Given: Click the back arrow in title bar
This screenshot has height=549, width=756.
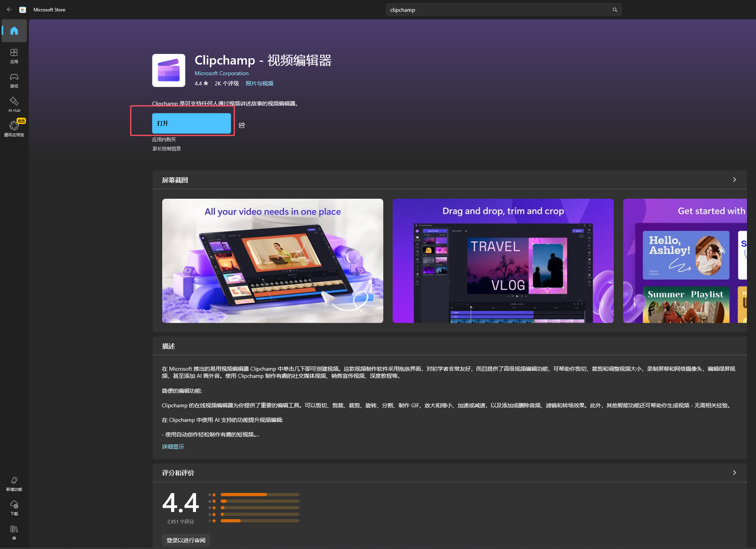Looking at the screenshot, I should [x=9, y=10].
